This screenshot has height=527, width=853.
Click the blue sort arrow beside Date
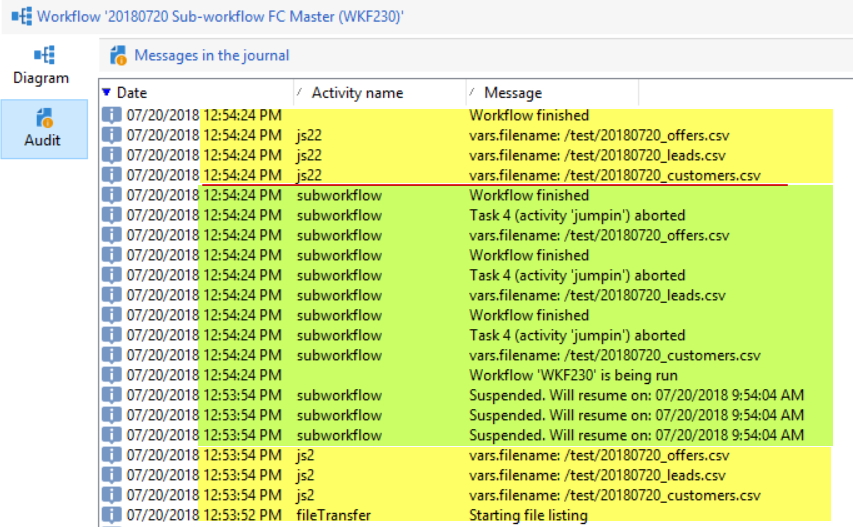pyautogui.click(x=107, y=93)
